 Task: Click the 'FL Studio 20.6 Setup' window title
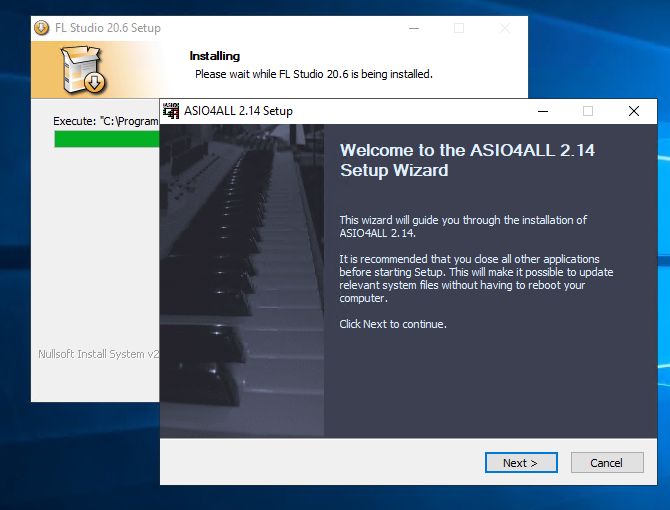coord(108,28)
